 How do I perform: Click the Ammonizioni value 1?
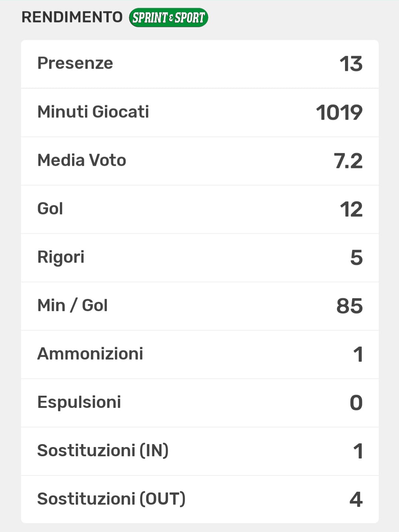pos(358,354)
